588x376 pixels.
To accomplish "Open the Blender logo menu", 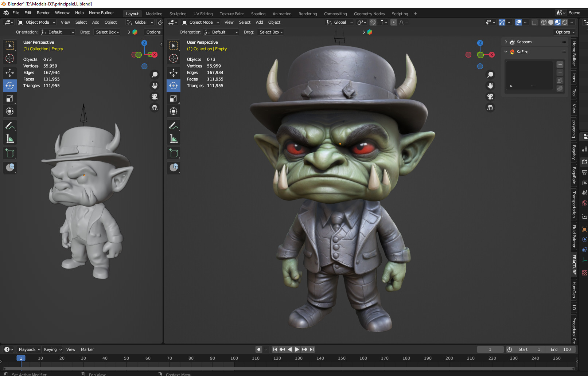I will tap(6, 13).
